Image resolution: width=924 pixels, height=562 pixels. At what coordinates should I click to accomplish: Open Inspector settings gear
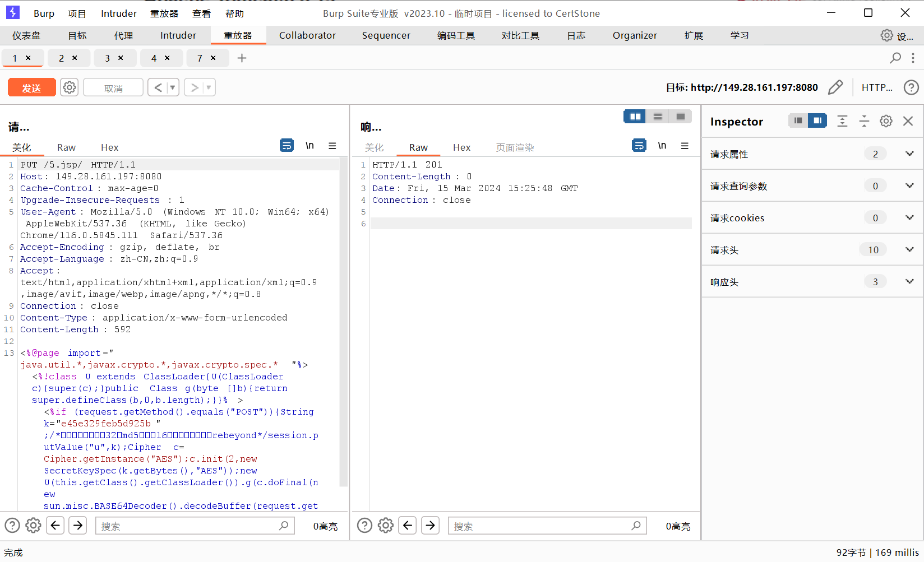886,121
